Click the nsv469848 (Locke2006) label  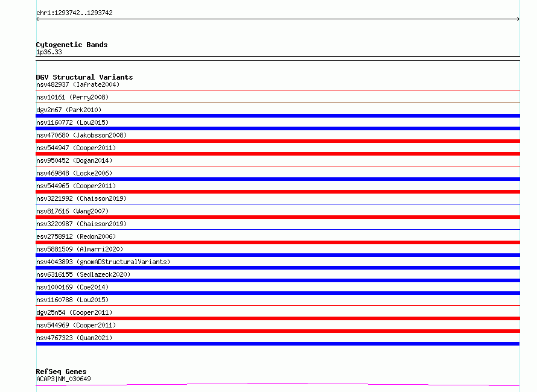[x=74, y=173]
